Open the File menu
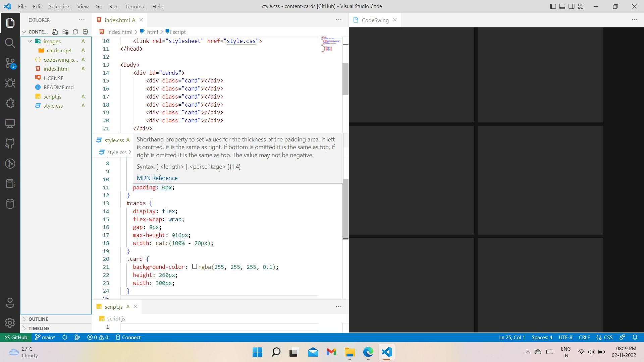 (22, 6)
